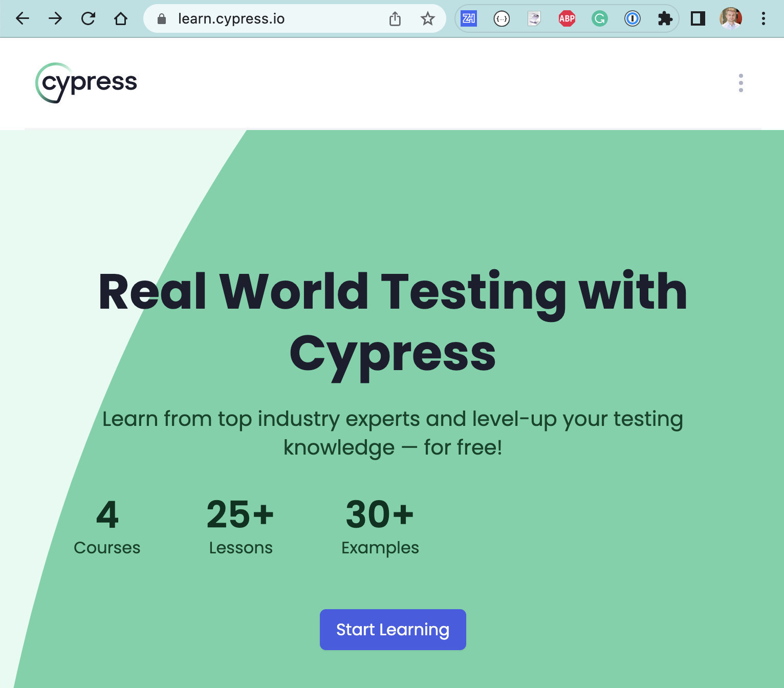Screen dimensions: 784x688
Task: Click the "Learn from top industry experts" subtitle
Action: [393, 433]
